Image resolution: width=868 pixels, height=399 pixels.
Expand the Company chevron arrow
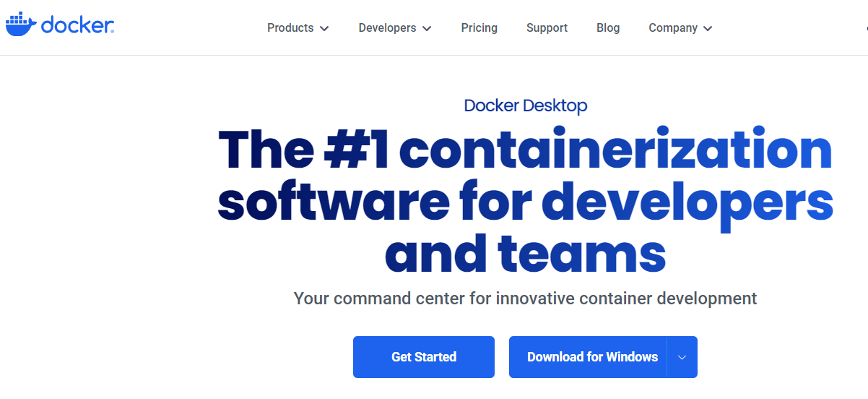(708, 29)
